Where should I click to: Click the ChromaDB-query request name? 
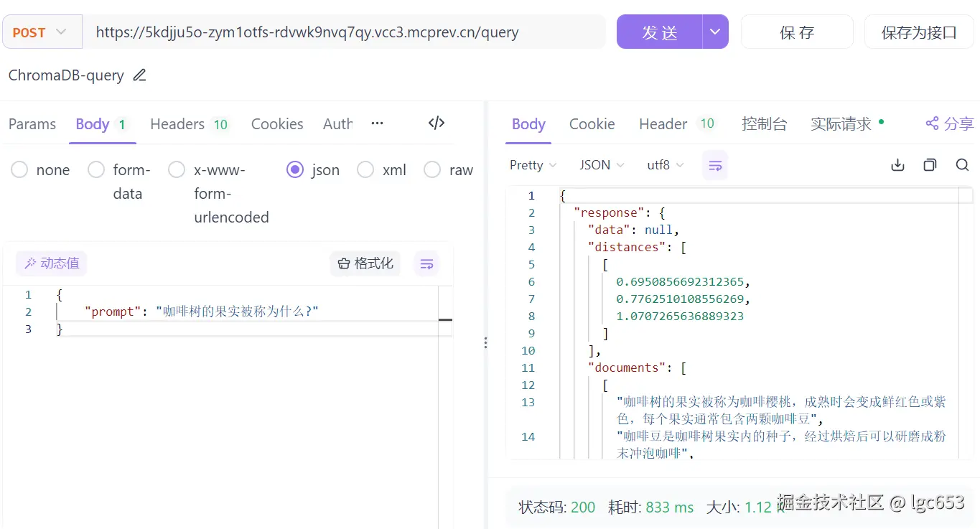coord(66,75)
